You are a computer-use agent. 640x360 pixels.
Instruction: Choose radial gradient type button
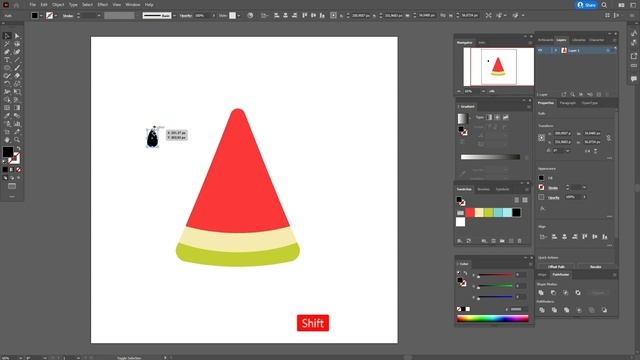(x=497, y=117)
